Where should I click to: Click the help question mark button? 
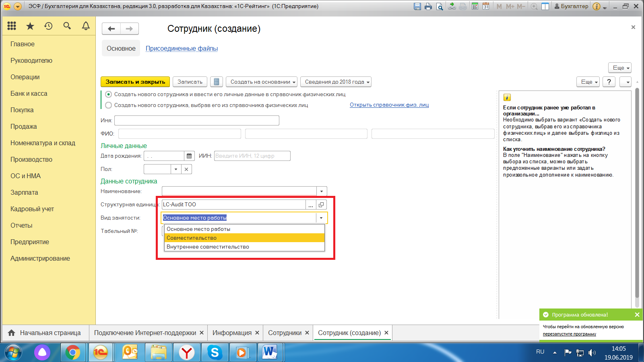[609, 82]
